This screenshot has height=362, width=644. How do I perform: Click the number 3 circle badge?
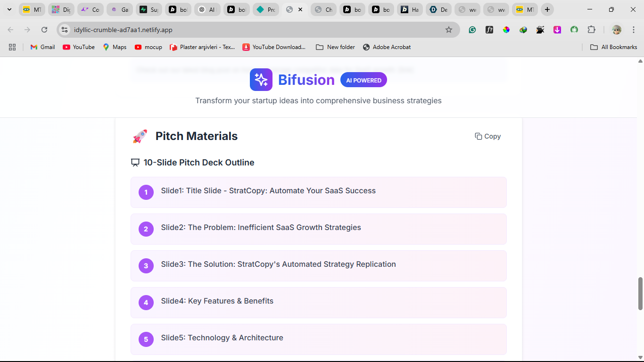146,266
